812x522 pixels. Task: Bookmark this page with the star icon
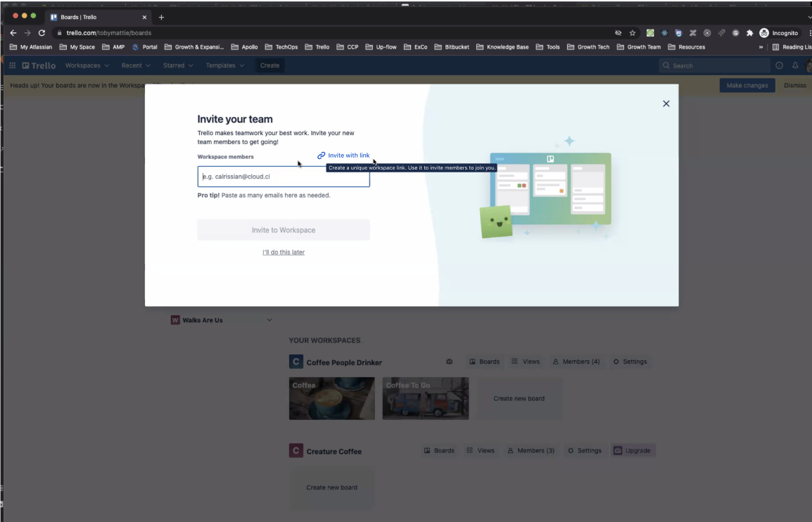coord(633,33)
